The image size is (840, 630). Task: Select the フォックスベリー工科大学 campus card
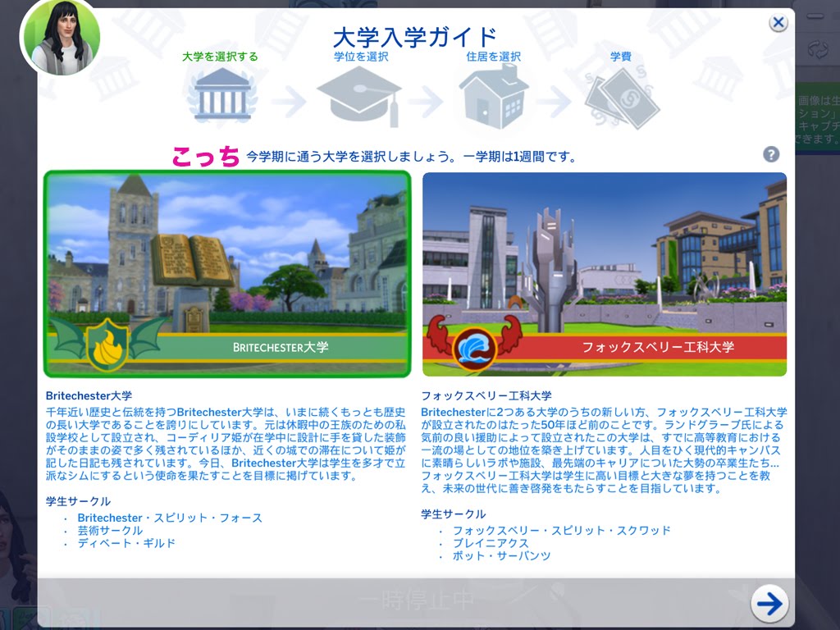(605, 274)
